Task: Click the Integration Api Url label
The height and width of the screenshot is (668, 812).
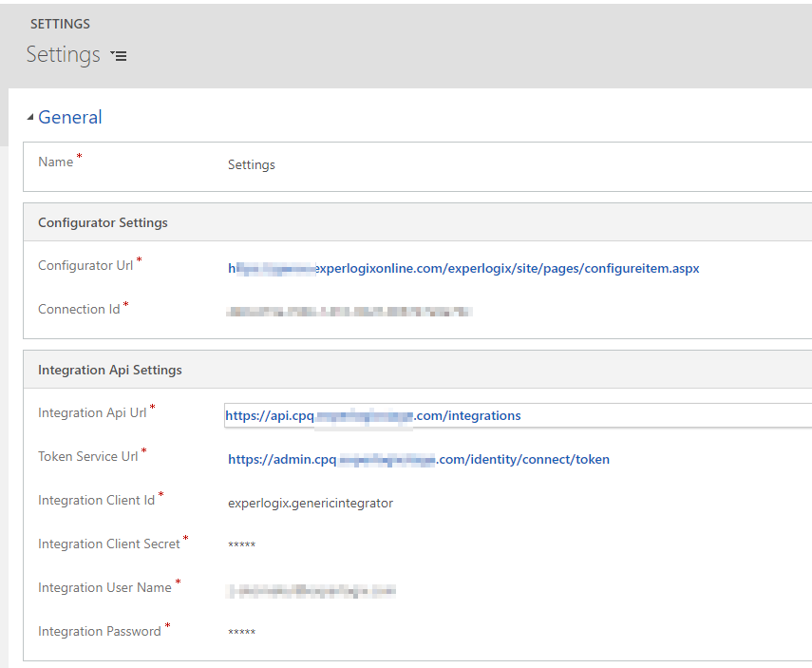Action: [x=92, y=412]
